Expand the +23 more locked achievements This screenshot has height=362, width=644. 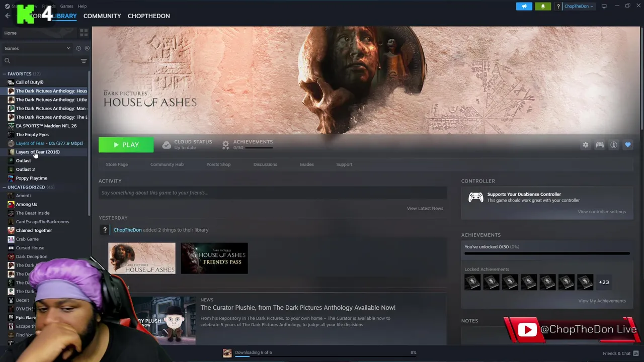click(604, 282)
